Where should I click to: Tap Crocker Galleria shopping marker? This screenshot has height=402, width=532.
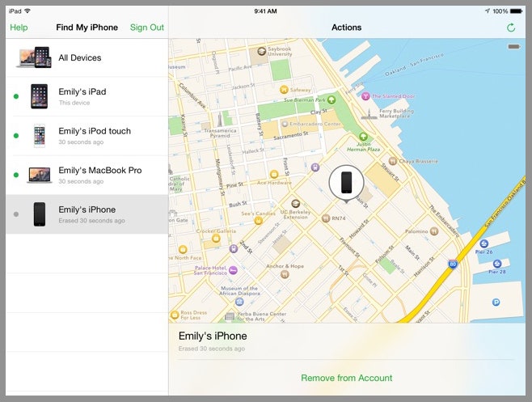216,239
